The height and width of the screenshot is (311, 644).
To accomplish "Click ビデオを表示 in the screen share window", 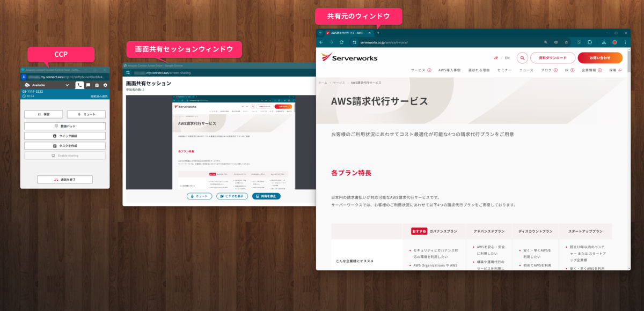I will click(232, 196).
